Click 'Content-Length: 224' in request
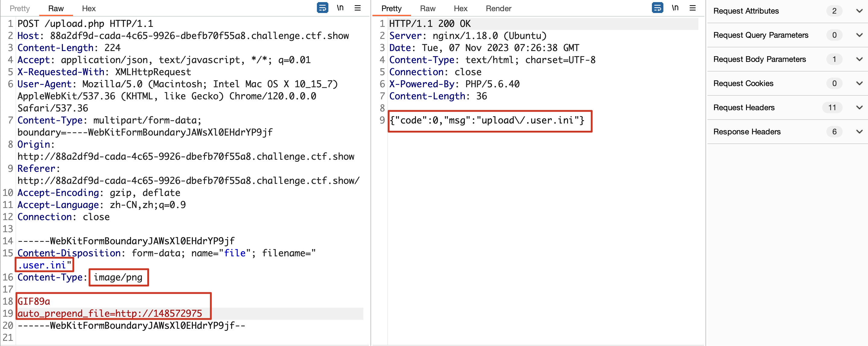The width and height of the screenshot is (868, 346). tap(69, 48)
